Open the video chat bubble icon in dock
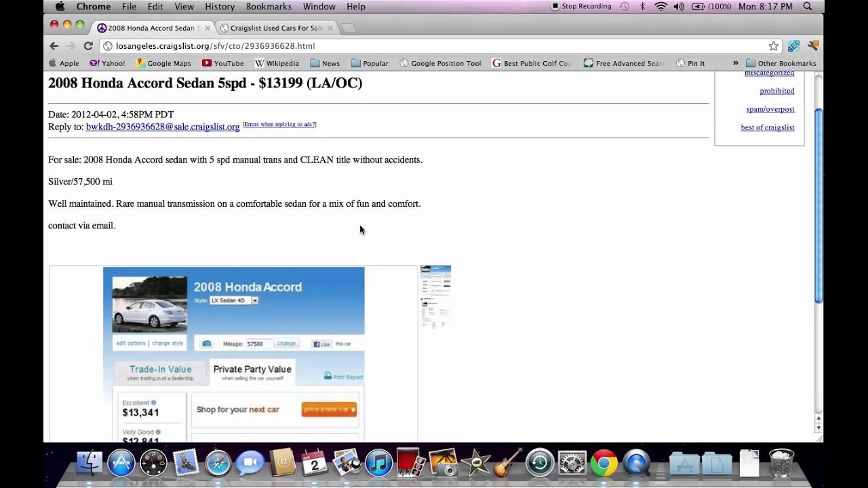The height and width of the screenshot is (488, 868). click(x=250, y=463)
